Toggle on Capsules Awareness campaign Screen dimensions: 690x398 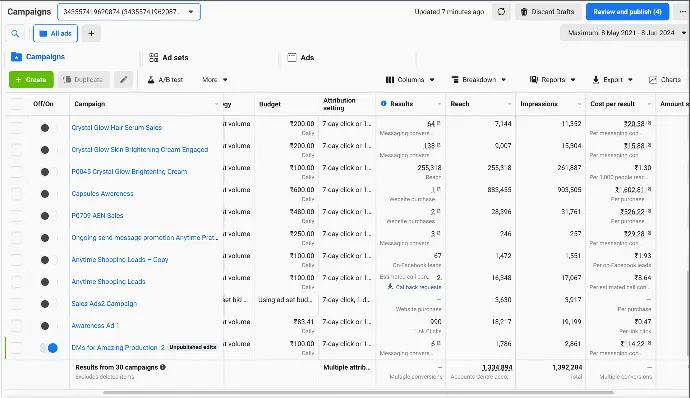tap(49, 194)
